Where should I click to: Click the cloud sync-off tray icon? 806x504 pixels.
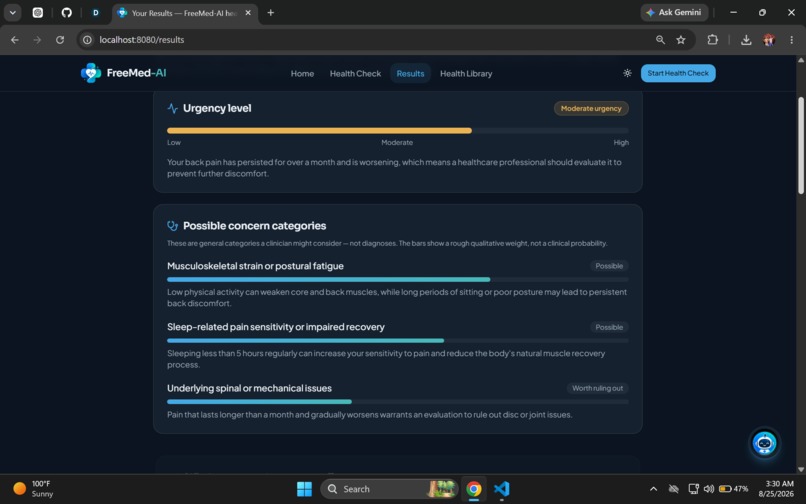tap(673, 489)
